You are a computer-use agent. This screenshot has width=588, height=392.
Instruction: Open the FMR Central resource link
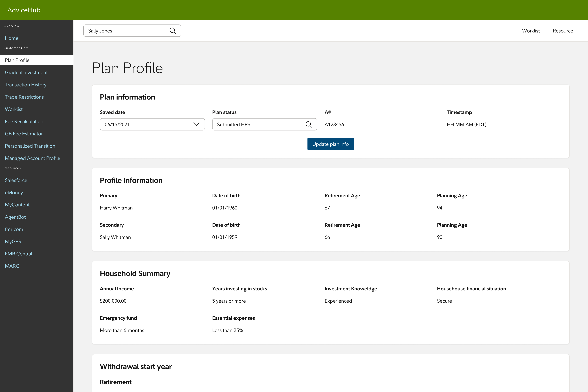(x=19, y=254)
